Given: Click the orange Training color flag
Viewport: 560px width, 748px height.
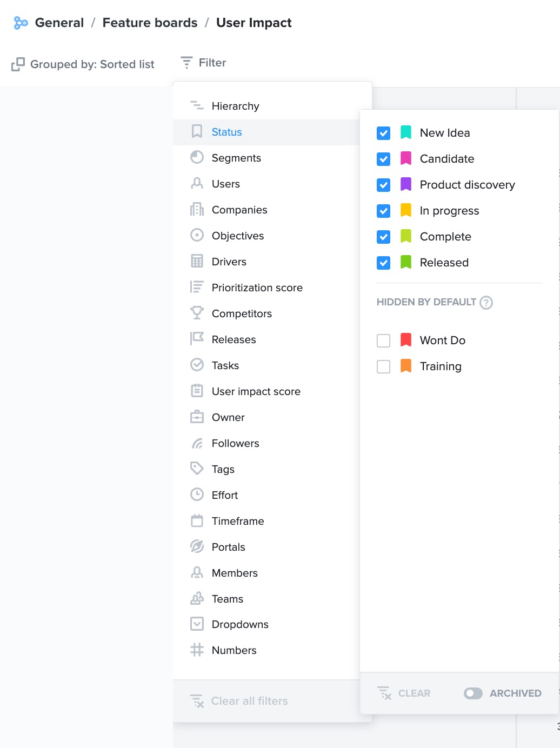Looking at the screenshot, I should 406,366.
